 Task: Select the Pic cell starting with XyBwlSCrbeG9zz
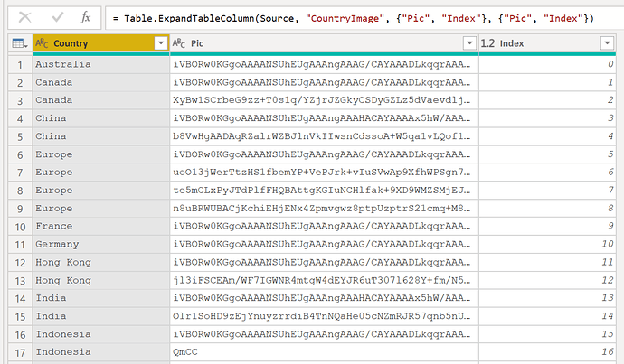pyautogui.click(x=324, y=100)
